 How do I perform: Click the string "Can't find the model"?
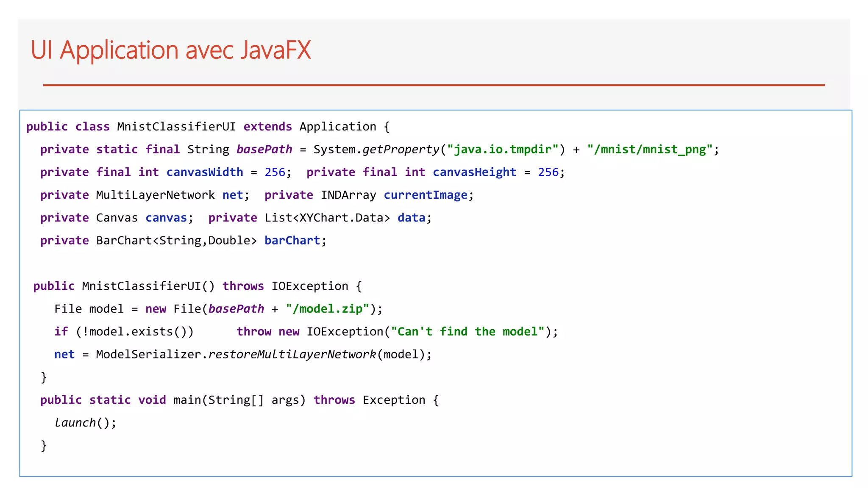[467, 332]
